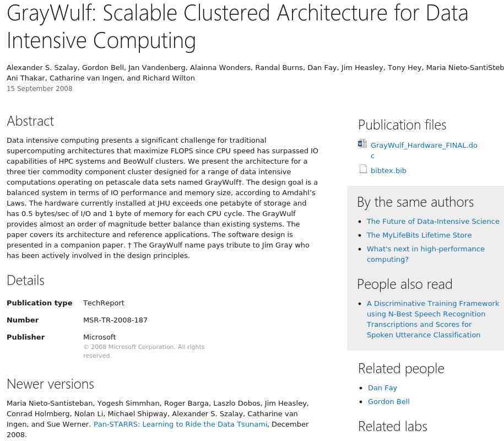Click the Abstract section heading
Screen dimensions: 504x441
(x=30, y=121)
